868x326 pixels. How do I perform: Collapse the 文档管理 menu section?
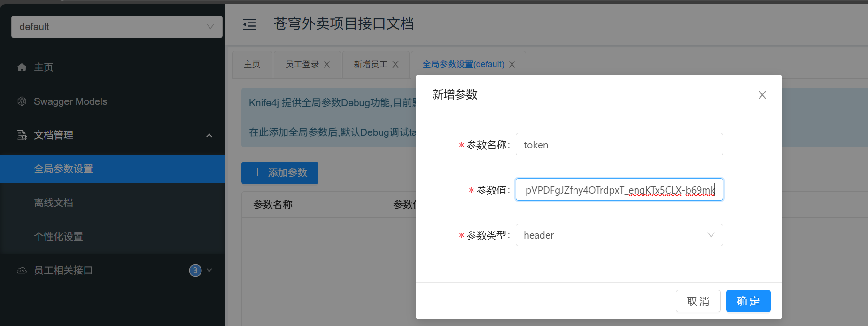pyautogui.click(x=209, y=135)
